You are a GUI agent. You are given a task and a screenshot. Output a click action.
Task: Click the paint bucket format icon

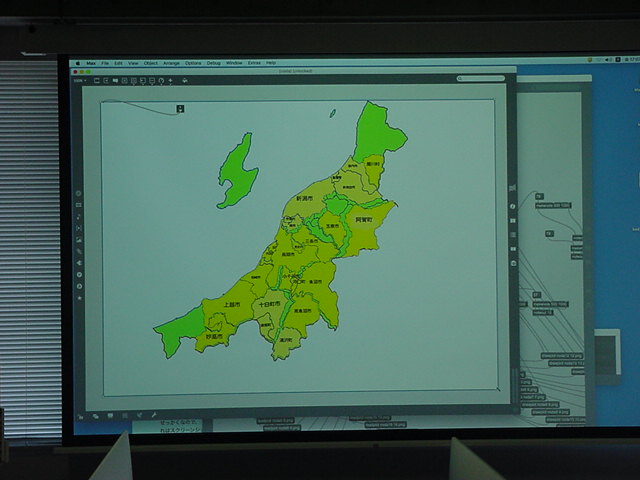[x=185, y=81]
